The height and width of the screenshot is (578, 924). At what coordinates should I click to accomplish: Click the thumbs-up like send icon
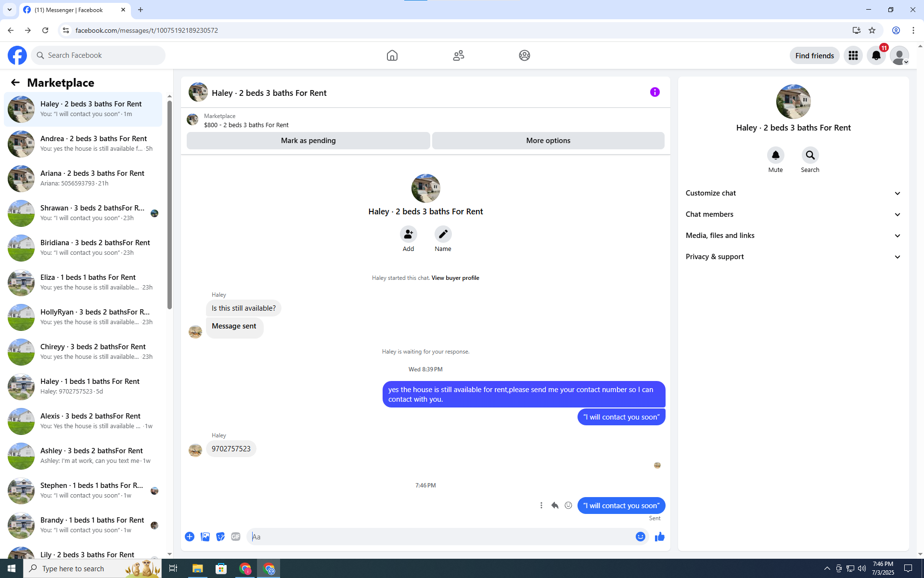659,537
